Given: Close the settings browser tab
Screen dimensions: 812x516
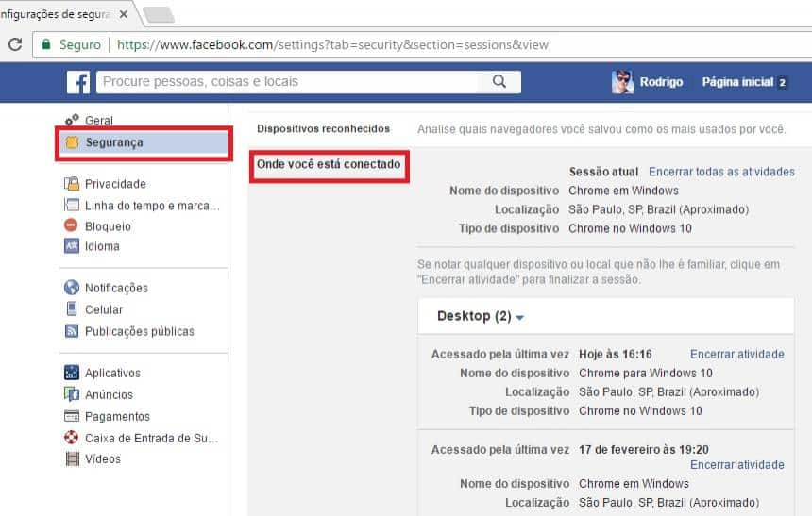Looking at the screenshot, I should (124, 14).
